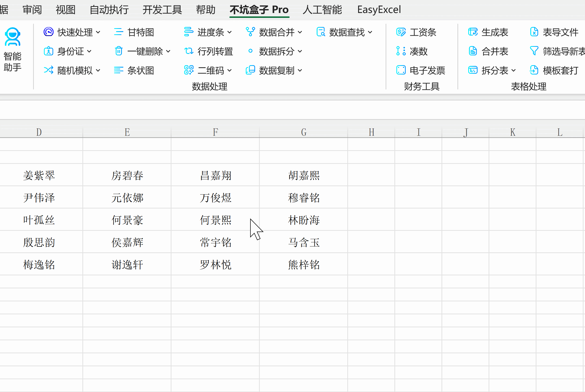The height and width of the screenshot is (392, 585).
Task: Switch to the 视图 tab
Action: coord(65,10)
